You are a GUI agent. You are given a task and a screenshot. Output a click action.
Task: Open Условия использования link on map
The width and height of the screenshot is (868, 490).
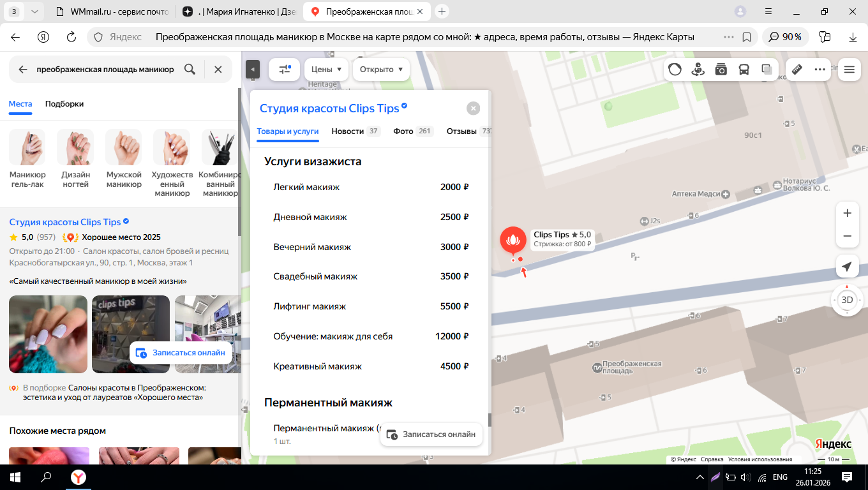click(x=759, y=459)
